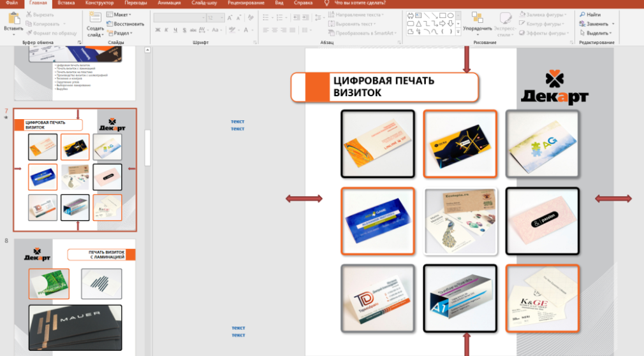Click the decrease list level indent icon

pos(296,18)
